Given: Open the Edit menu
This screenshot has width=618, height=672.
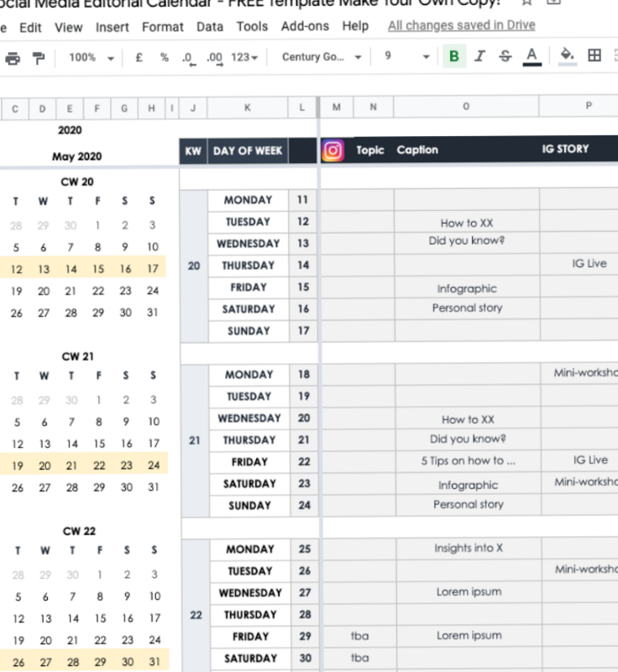Looking at the screenshot, I should click(30, 28).
